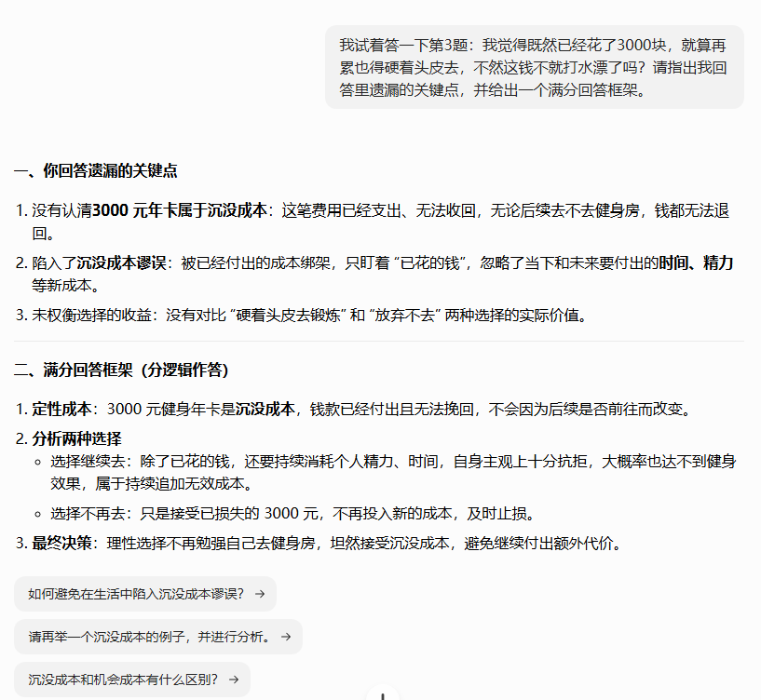Click arrow icon beside 如何避免在生活中陷入沉没成本谬误
The image size is (761, 700).
tap(260, 594)
